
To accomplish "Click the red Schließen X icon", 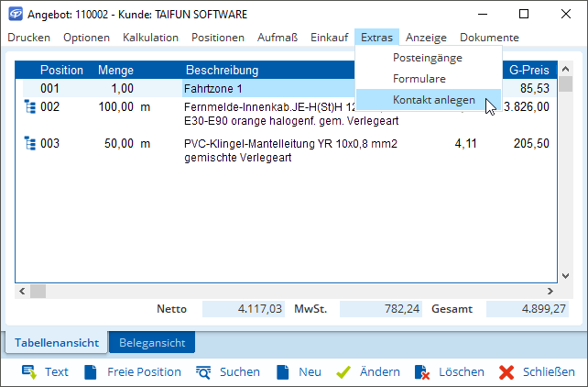I will coord(506,371).
